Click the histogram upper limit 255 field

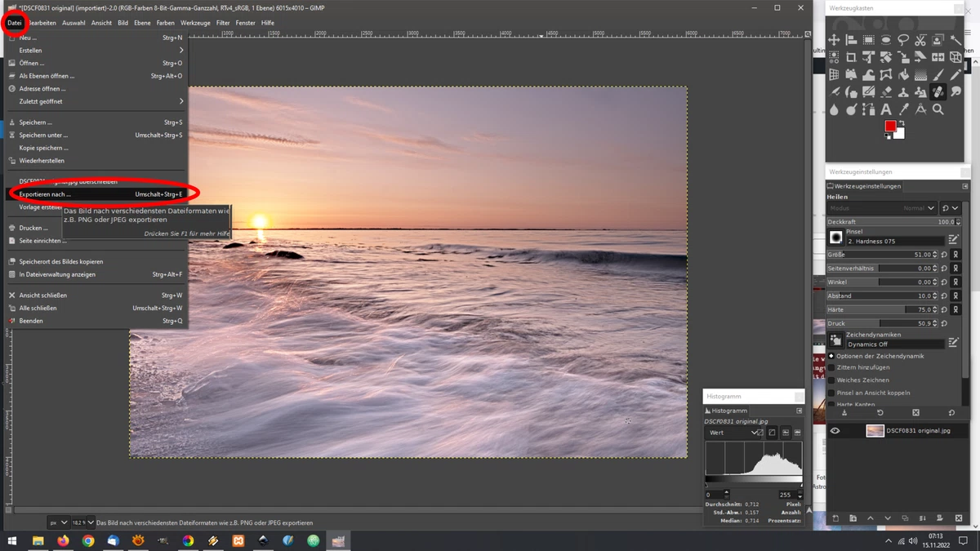pos(788,495)
